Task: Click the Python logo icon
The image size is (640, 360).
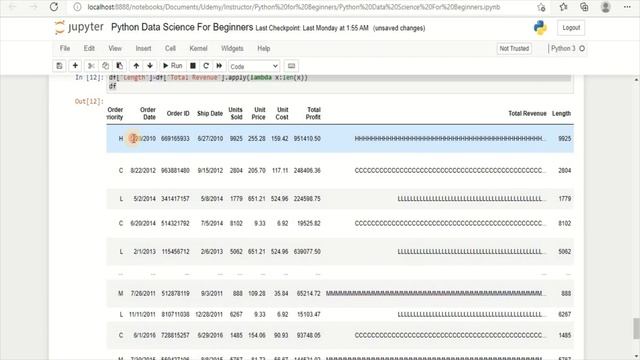Action: (540, 28)
